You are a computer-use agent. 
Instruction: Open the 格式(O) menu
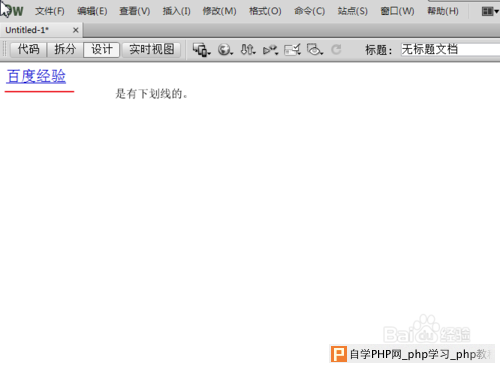(x=265, y=11)
